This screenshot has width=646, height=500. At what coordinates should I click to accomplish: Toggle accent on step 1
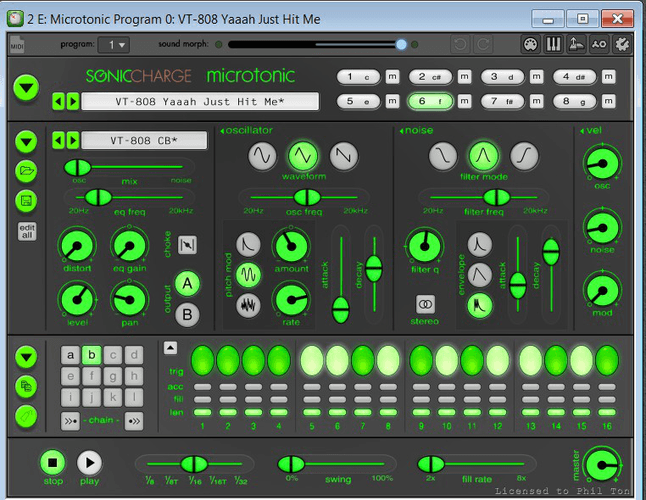(202, 387)
